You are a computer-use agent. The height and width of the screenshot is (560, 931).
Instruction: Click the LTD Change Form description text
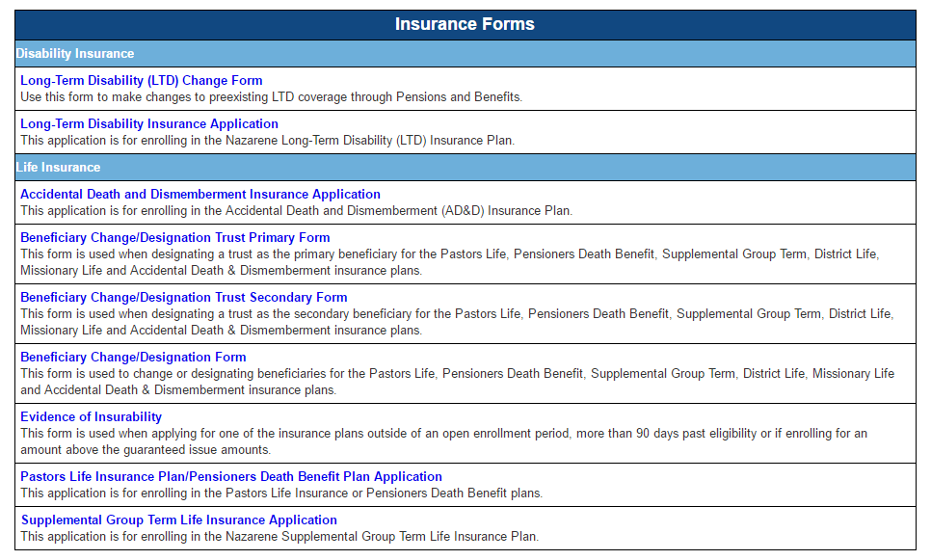pyautogui.click(x=271, y=97)
